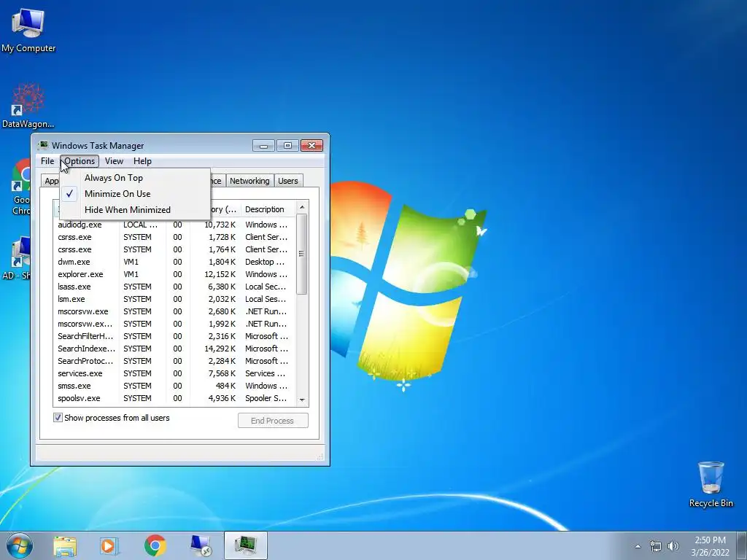Close the Windows Task Manager window
The width and height of the screenshot is (747, 560).
tap(311, 145)
